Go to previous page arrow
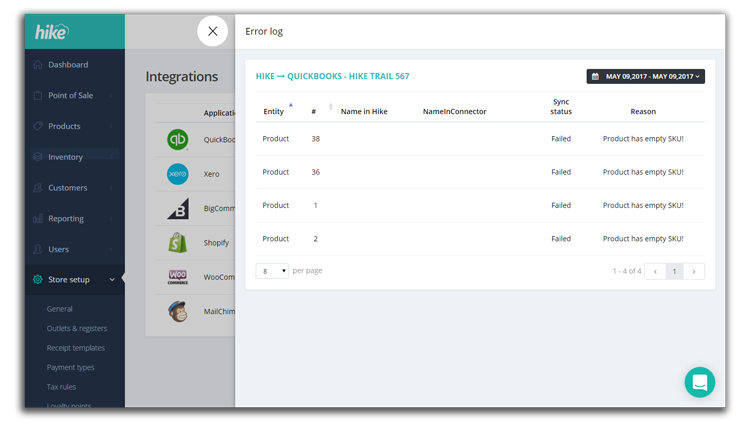This screenshot has height=421, width=750. pyautogui.click(x=655, y=271)
